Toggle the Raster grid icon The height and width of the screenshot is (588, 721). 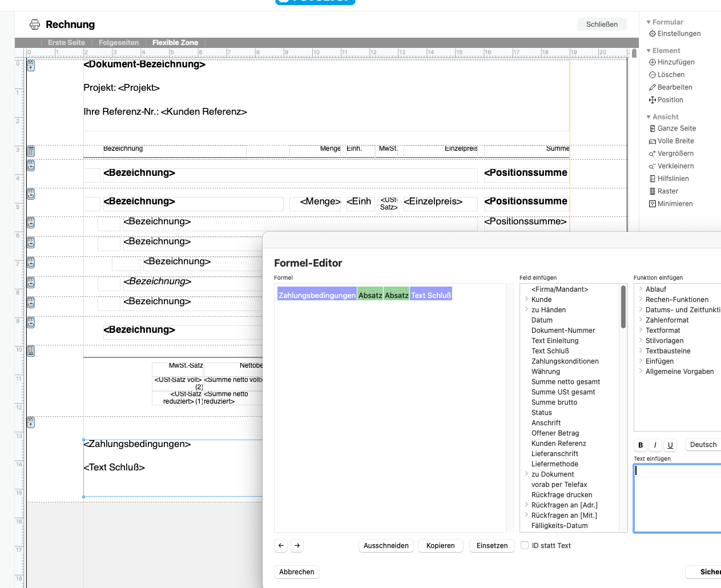(x=652, y=191)
